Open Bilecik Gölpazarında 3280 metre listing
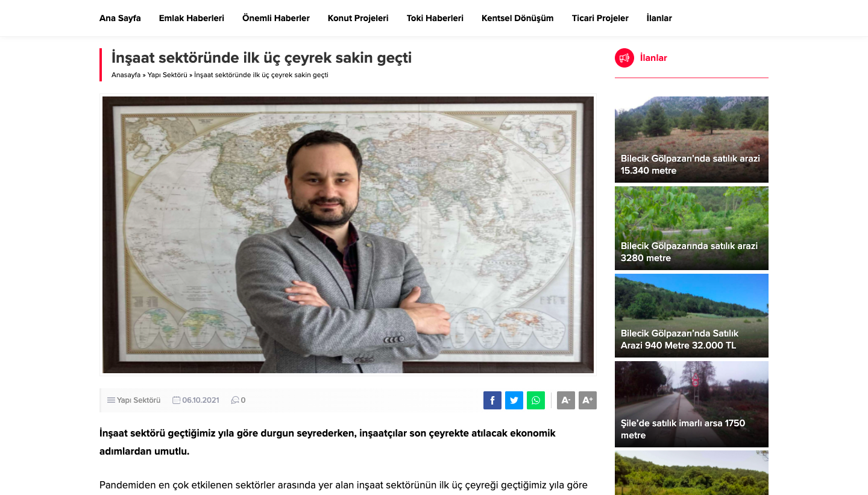Viewport: 868px width, 495px height. 691,228
